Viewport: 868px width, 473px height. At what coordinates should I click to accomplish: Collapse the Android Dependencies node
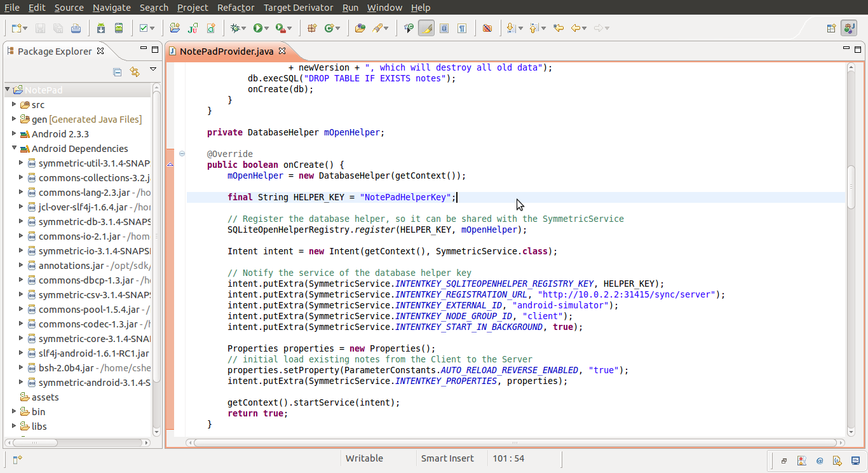click(x=14, y=148)
